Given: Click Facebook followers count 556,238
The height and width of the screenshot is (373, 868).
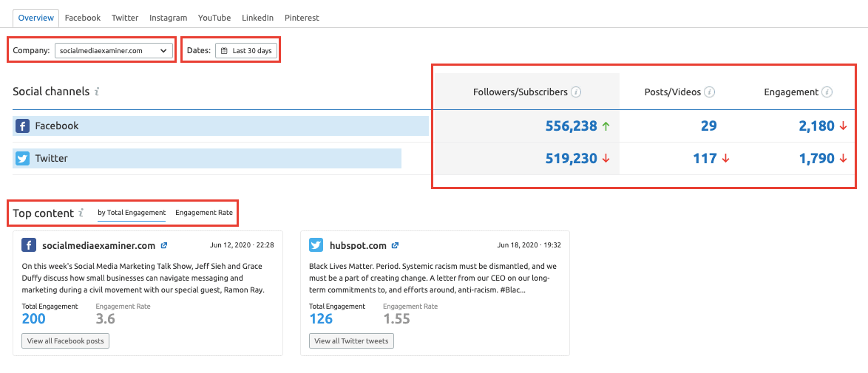Looking at the screenshot, I should pyautogui.click(x=571, y=126).
